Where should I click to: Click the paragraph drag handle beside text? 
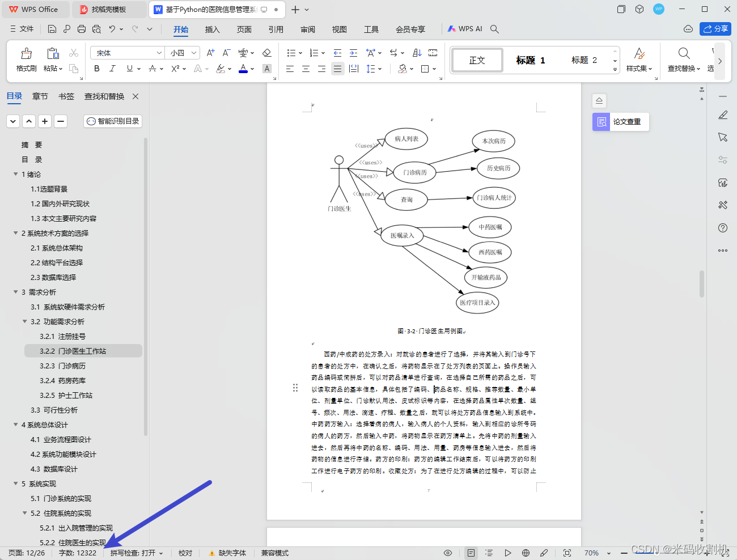(x=295, y=388)
